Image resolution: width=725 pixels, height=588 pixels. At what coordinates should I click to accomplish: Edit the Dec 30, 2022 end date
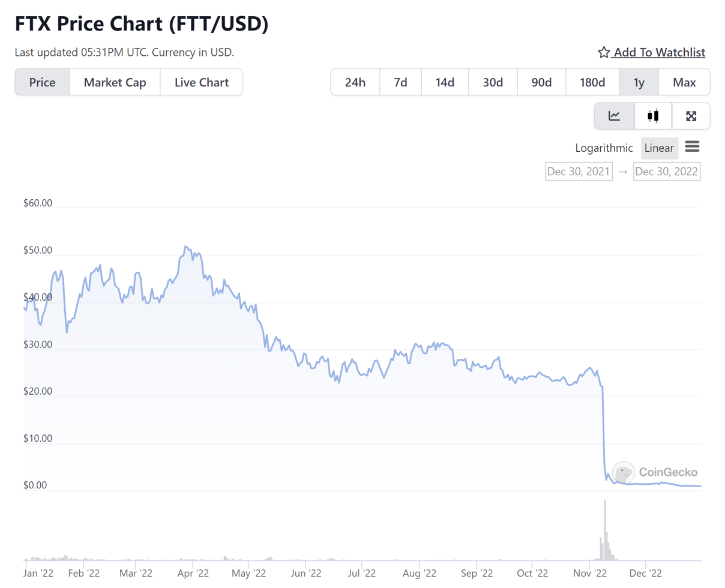coord(667,172)
